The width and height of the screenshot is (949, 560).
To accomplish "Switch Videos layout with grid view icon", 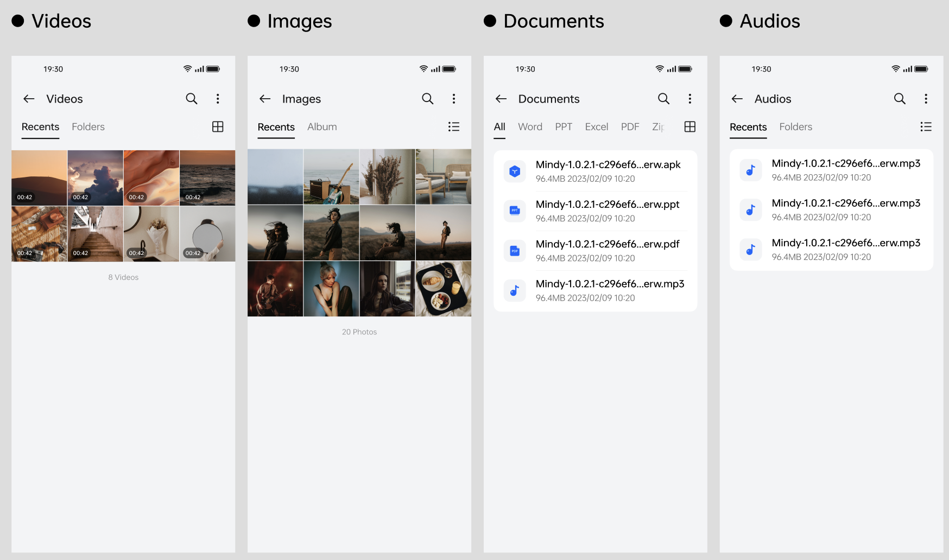I will (x=218, y=127).
